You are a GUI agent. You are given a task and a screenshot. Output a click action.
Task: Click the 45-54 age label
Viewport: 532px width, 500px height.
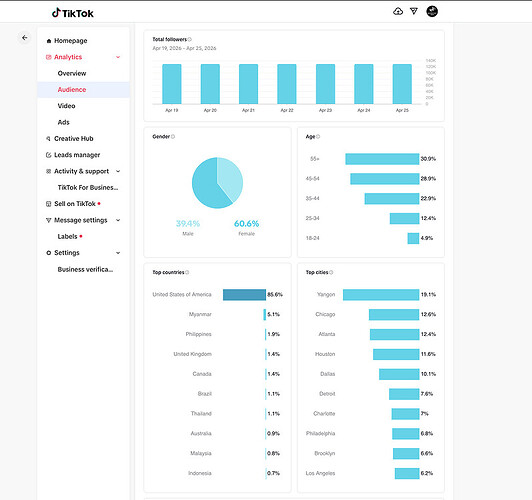tap(312, 179)
